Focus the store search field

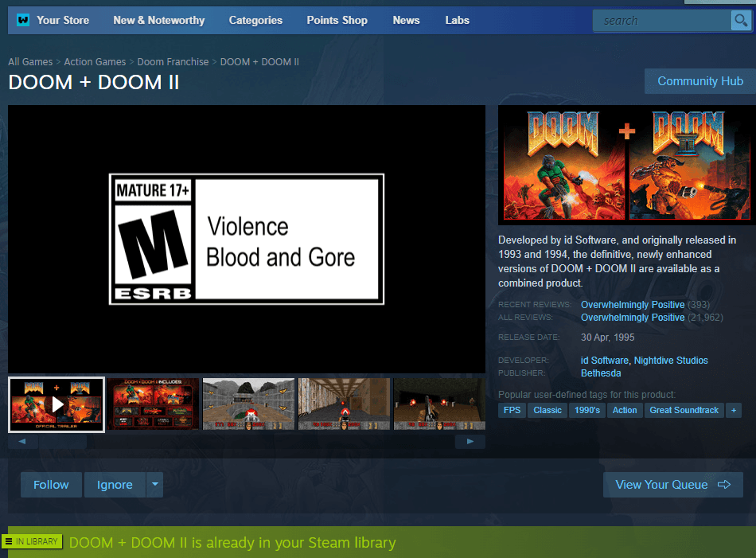click(x=662, y=21)
